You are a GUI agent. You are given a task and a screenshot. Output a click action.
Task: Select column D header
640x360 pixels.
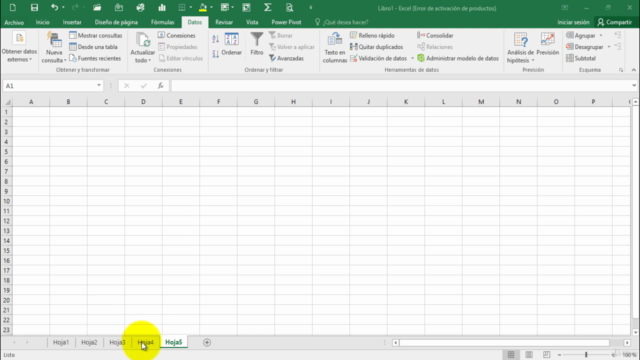(x=143, y=102)
